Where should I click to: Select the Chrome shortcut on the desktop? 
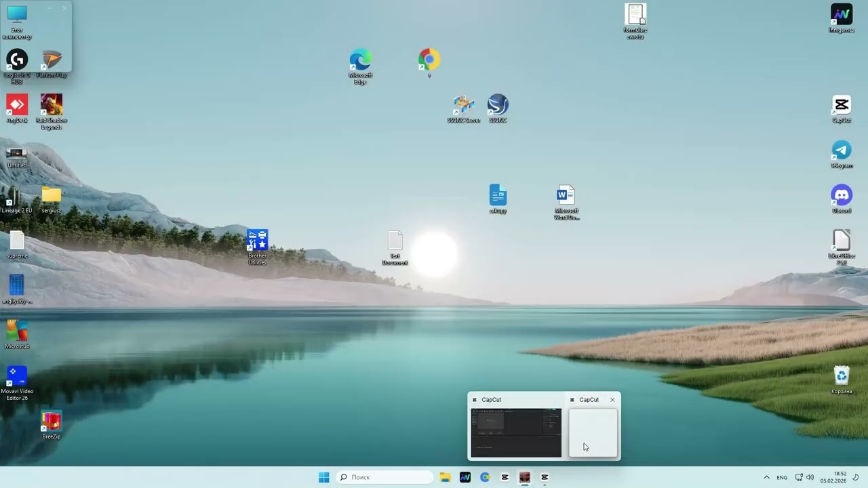click(429, 63)
